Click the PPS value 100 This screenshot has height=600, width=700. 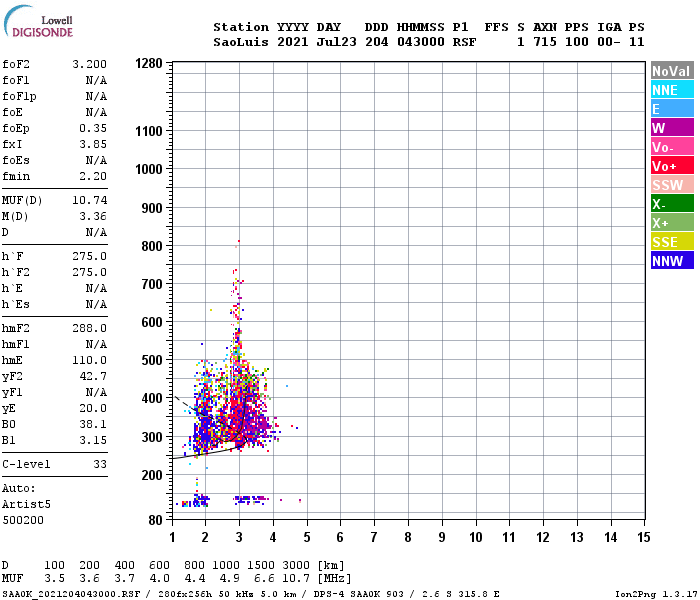point(577,42)
